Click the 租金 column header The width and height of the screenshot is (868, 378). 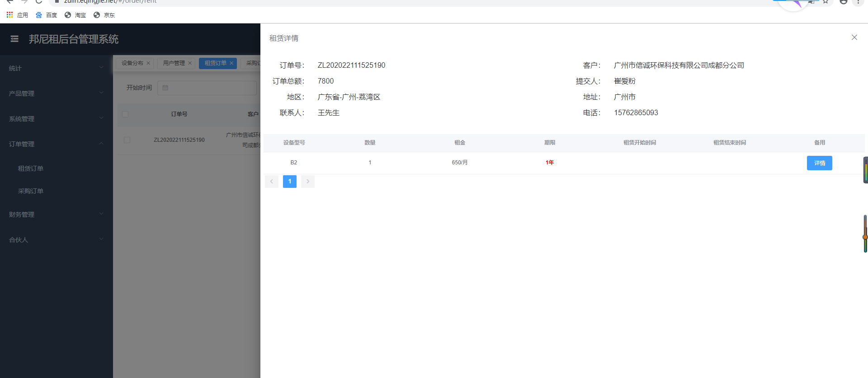[460, 143]
